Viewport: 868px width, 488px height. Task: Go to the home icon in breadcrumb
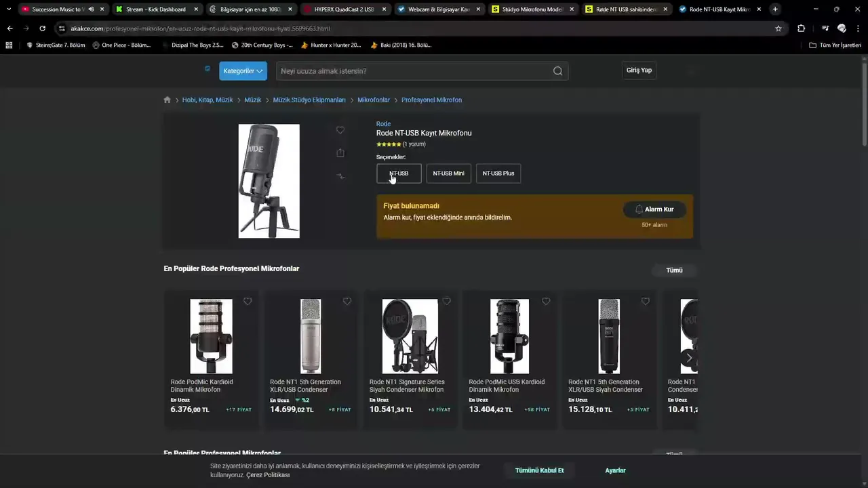click(167, 100)
